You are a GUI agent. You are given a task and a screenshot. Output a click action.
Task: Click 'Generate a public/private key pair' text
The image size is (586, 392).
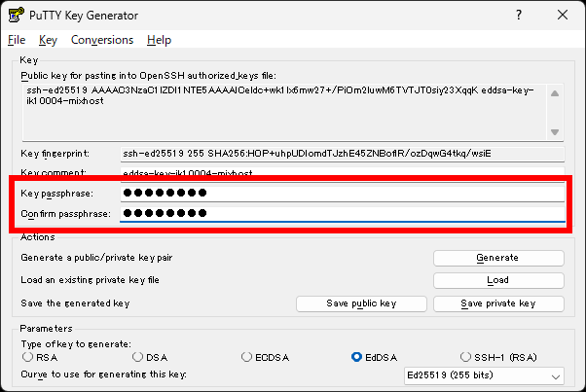(x=96, y=258)
